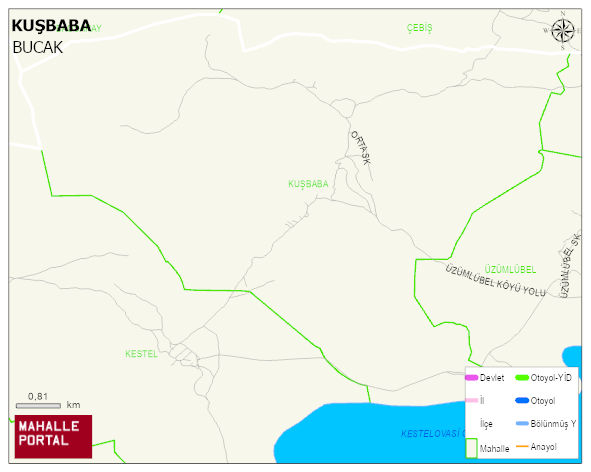Click the Devlet pink legend swatch
Viewport: 591px width, 472px height.
472,377
